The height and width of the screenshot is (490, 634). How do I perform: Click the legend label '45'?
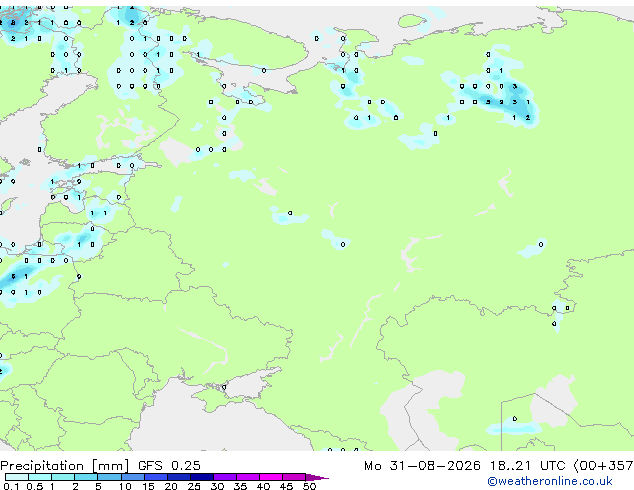tap(286, 486)
